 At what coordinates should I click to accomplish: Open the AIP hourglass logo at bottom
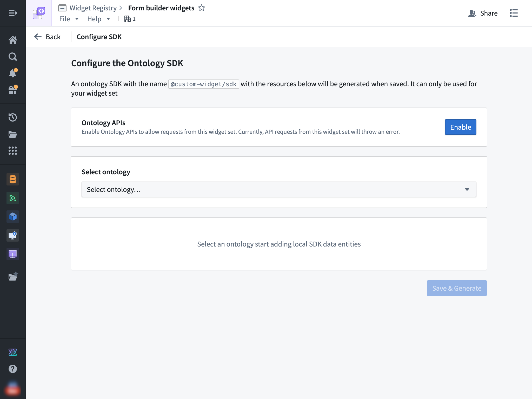pos(12,352)
